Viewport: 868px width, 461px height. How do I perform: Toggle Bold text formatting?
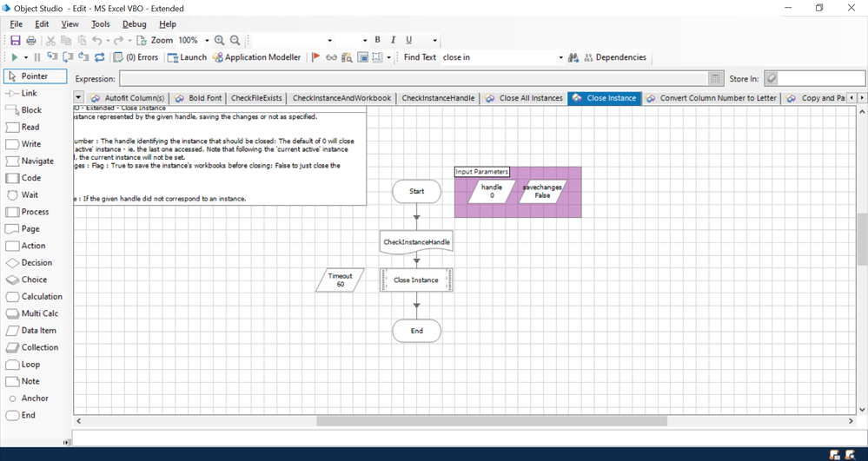click(377, 40)
